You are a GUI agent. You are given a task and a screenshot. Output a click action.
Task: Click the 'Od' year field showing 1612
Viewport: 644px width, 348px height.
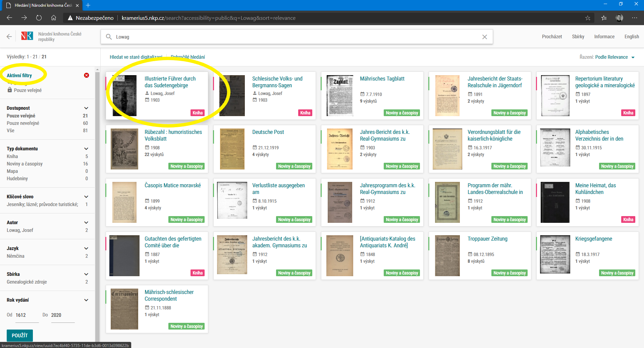[27, 315]
